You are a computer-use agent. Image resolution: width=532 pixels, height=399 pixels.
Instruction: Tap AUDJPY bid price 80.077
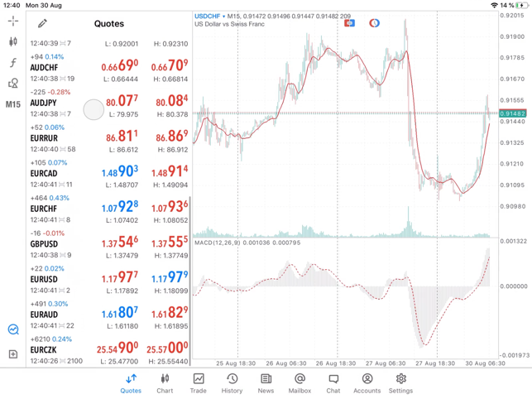122,100
